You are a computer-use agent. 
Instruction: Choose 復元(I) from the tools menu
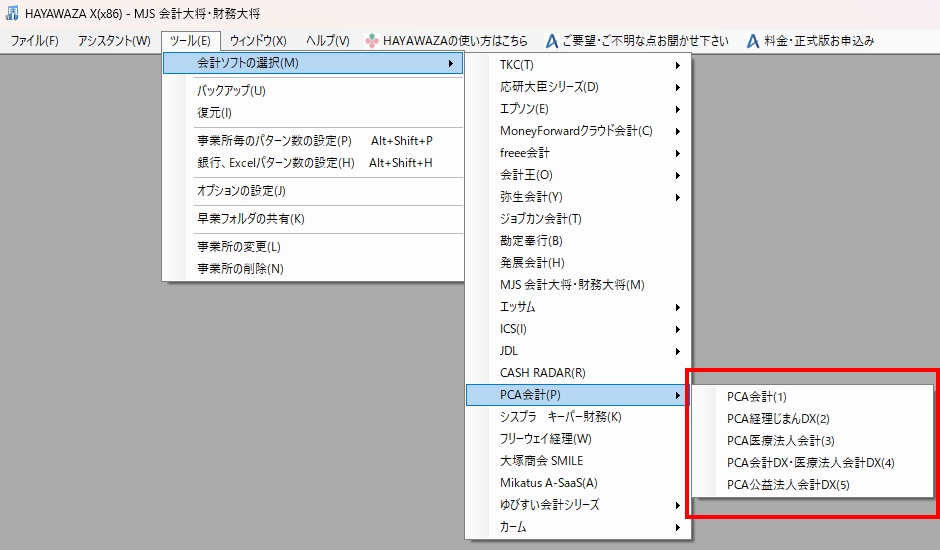coord(313,113)
